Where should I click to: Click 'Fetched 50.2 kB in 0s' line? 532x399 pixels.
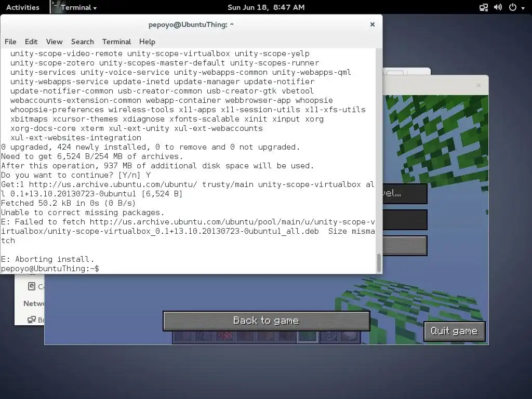coord(68,203)
